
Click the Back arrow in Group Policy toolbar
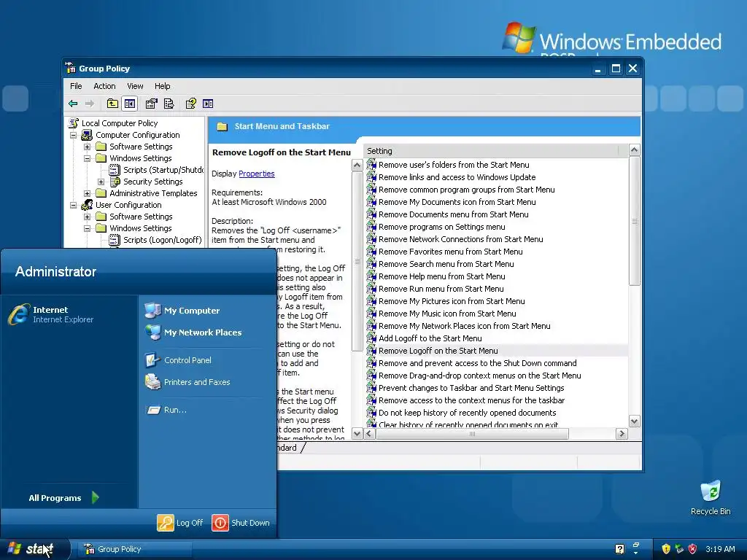[73, 104]
